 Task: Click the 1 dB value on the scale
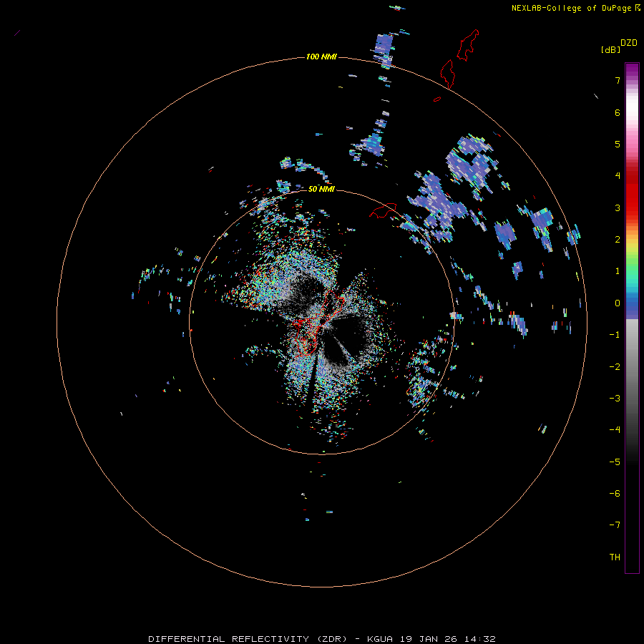click(618, 271)
